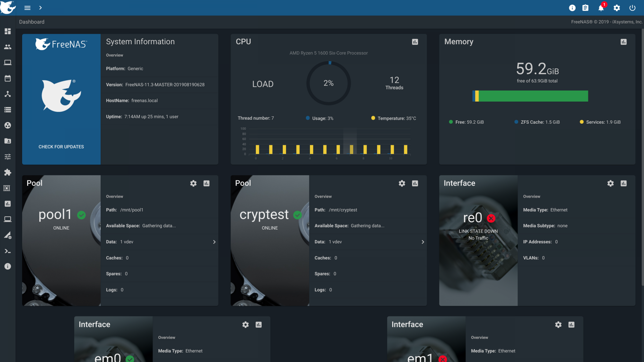Open the Task Manager clipboard icon
This screenshot has height=362, width=644.
(585, 8)
